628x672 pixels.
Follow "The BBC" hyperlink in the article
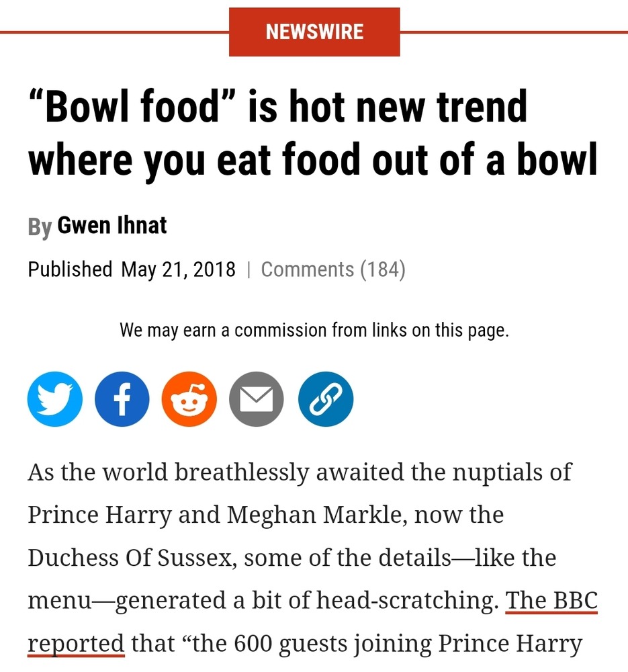(x=551, y=600)
